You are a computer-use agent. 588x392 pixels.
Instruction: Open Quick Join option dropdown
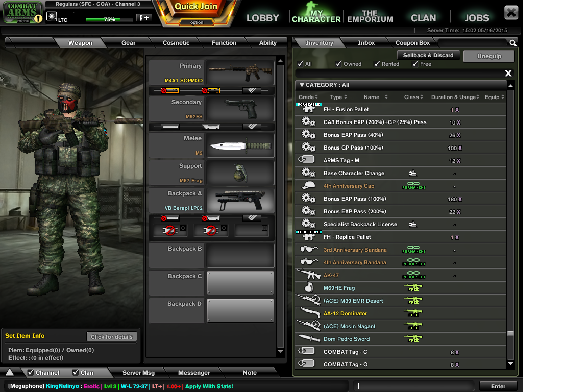pyautogui.click(x=197, y=22)
